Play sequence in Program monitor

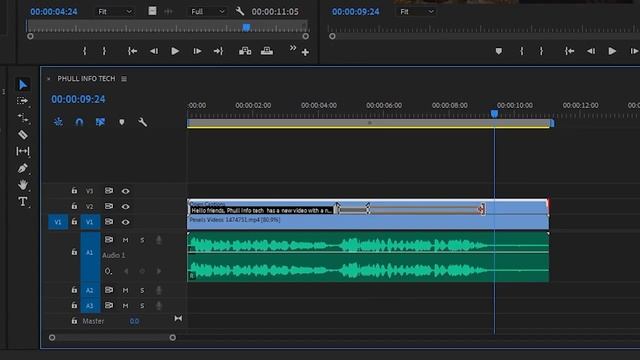click(x=612, y=51)
